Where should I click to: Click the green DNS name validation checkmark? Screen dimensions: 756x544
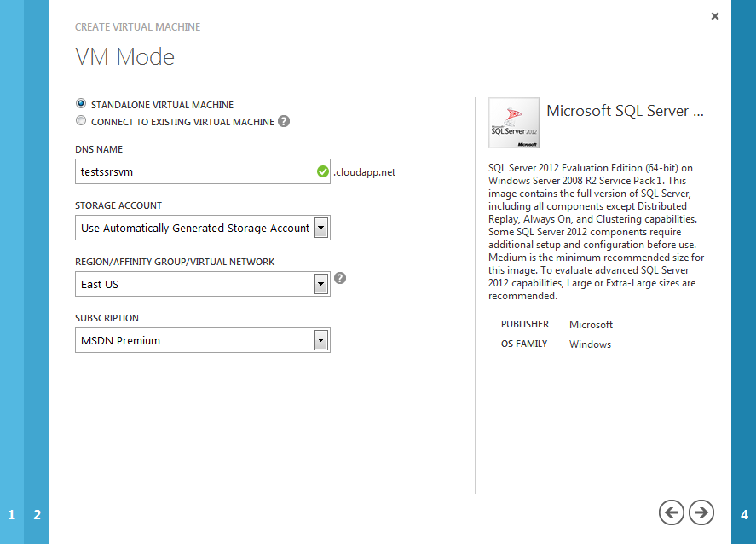(322, 171)
